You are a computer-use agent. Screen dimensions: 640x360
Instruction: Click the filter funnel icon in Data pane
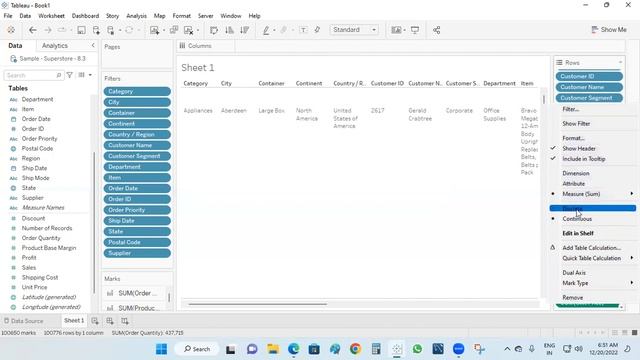(x=70, y=75)
